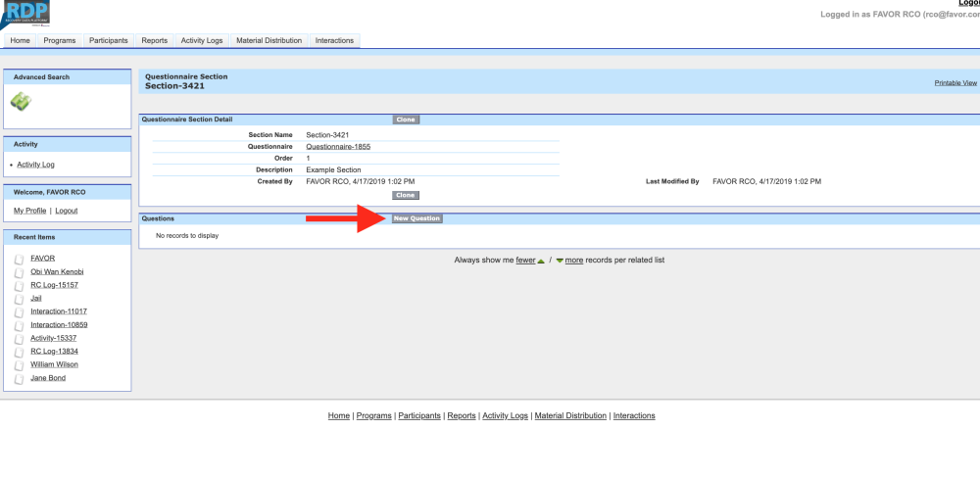Open the My Profile link
This screenshot has width=980, height=478.
click(x=30, y=212)
